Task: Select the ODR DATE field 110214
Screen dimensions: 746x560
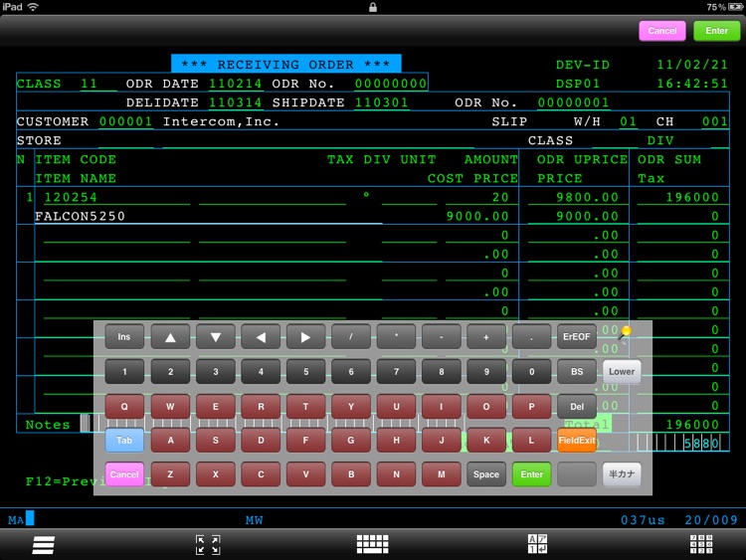Action: (x=235, y=84)
